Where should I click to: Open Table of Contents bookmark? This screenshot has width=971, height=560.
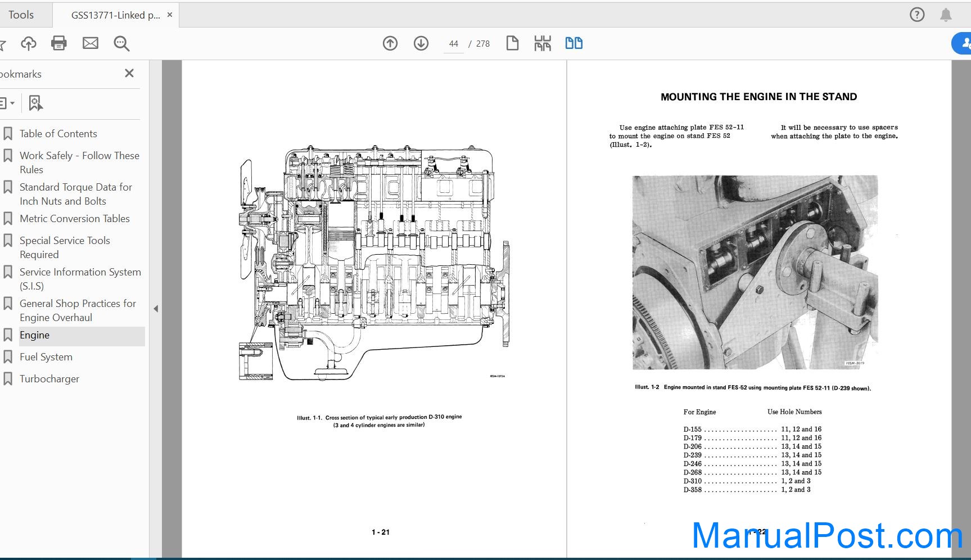(x=58, y=134)
